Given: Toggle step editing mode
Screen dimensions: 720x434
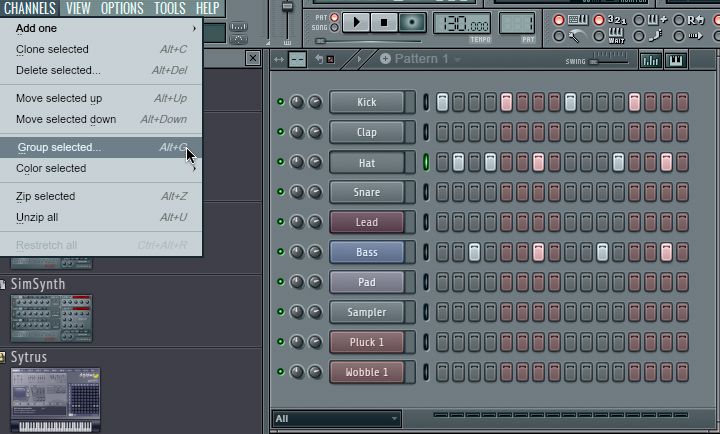Looking at the screenshot, I should click(639, 36).
